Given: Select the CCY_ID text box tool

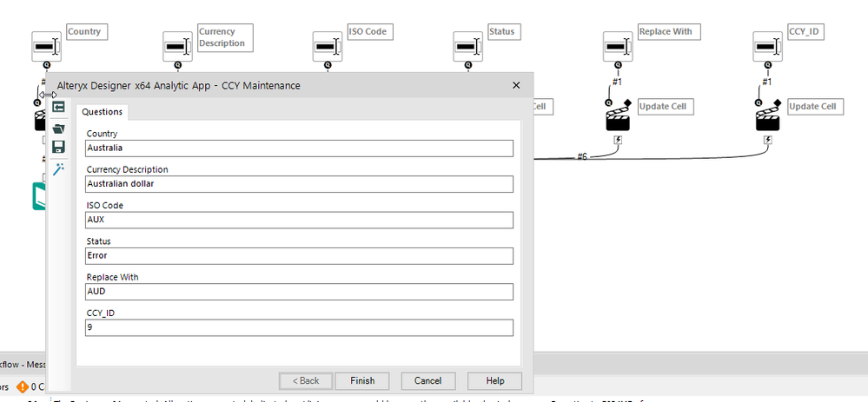Looking at the screenshot, I should point(768,46).
